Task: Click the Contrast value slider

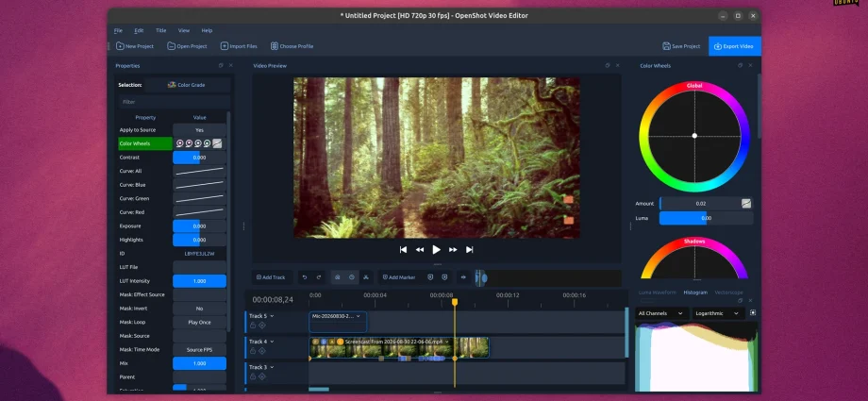Action: [x=199, y=158]
